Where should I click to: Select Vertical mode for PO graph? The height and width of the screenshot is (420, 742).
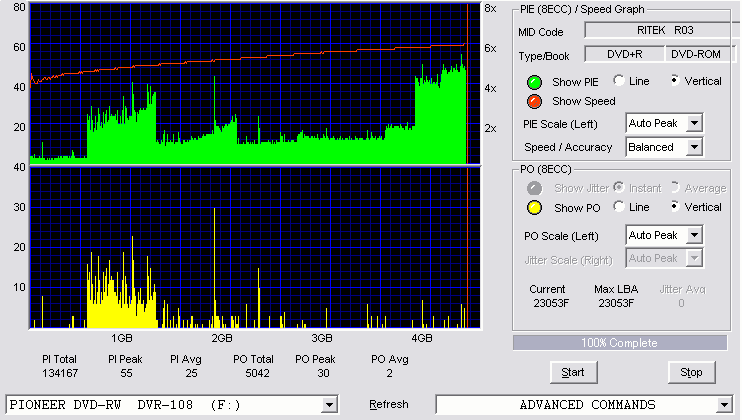click(x=675, y=207)
